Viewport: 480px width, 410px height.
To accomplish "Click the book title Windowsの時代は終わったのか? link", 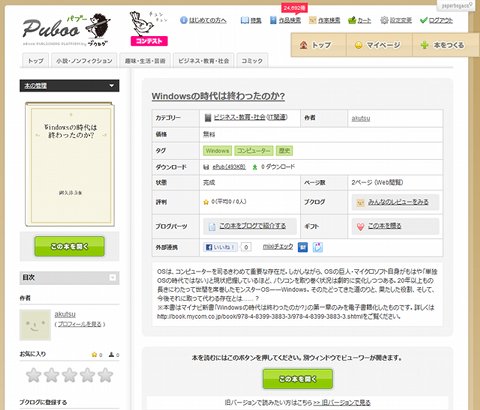I will pyautogui.click(x=218, y=96).
